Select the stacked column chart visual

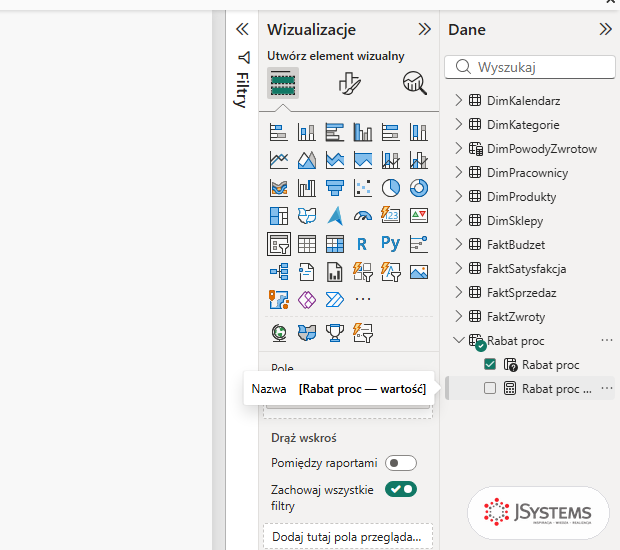click(x=307, y=132)
